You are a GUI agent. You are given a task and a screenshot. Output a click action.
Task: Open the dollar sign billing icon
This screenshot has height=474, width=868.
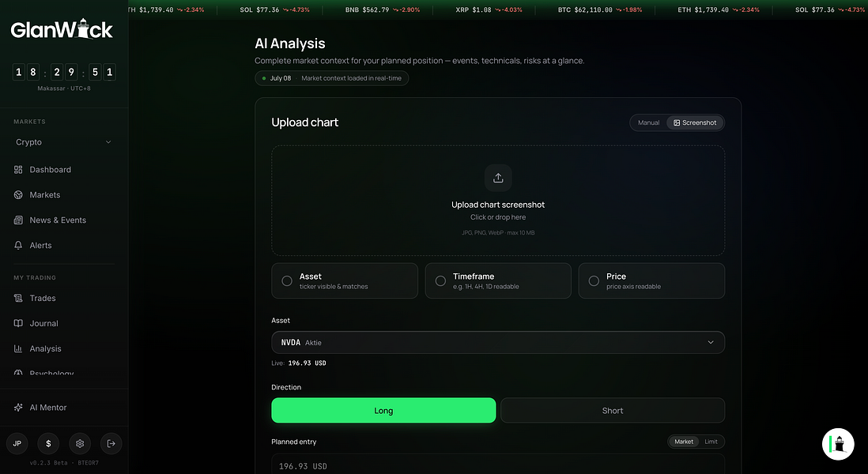[x=48, y=443]
